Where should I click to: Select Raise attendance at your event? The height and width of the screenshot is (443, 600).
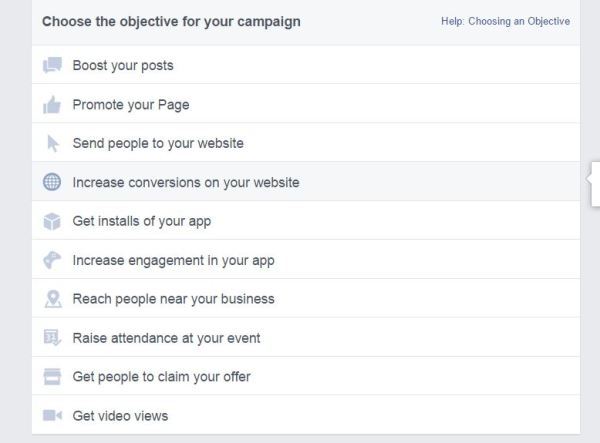tap(166, 338)
